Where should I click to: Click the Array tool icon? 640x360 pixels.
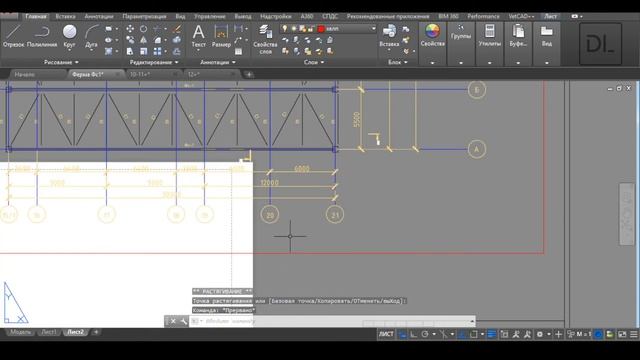tap(157, 51)
